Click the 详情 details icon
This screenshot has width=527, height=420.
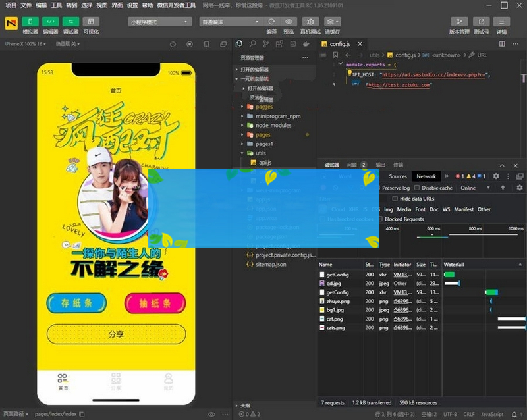501,22
